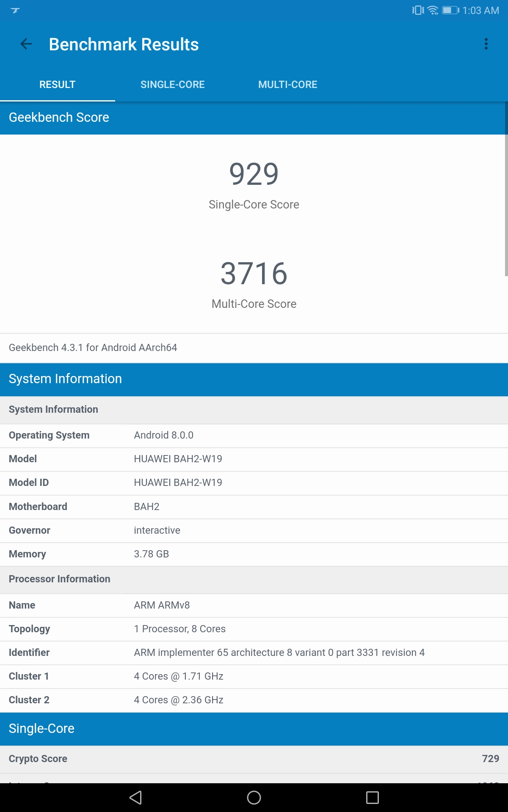Image resolution: width=508 pixels, height=812 pixels.
Task: Tap the Memory 3.78 GB row
Action: click(254, 554)
